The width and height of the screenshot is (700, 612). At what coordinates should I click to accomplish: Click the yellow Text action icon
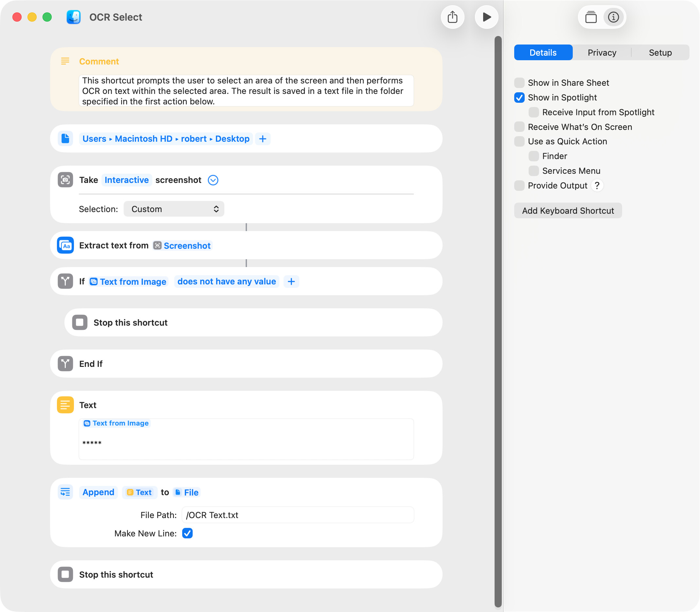tap(65, 405)
